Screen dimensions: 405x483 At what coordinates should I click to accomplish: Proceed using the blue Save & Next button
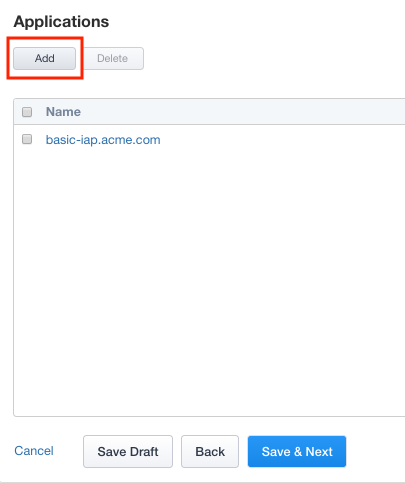pyautogui.click(x=297, y=451)
